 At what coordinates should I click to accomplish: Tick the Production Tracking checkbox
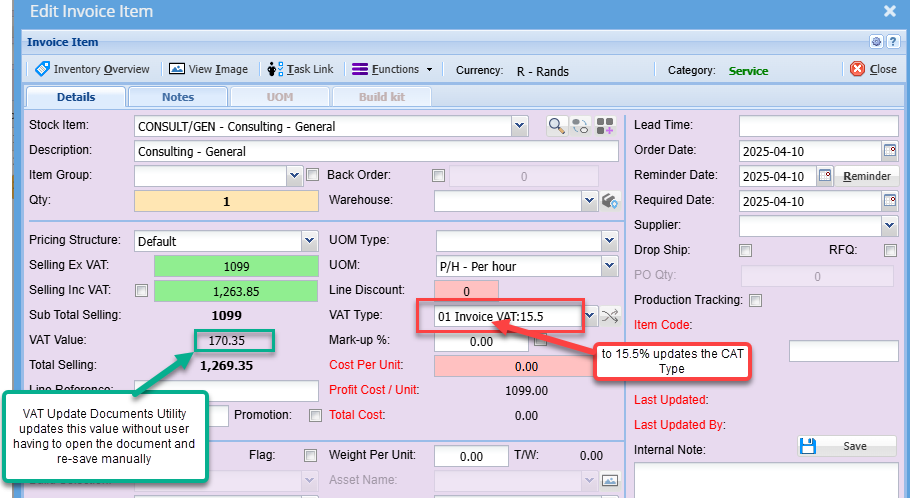pos(756,300)
